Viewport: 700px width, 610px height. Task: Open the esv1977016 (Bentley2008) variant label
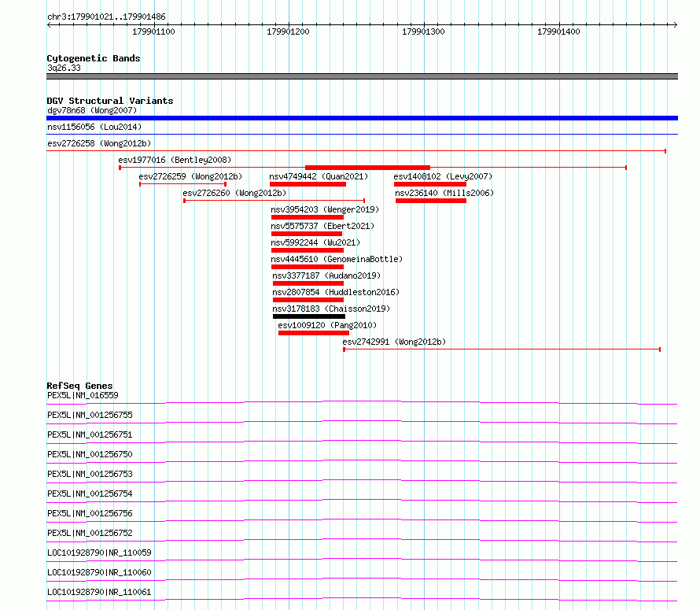click(175, 160)
